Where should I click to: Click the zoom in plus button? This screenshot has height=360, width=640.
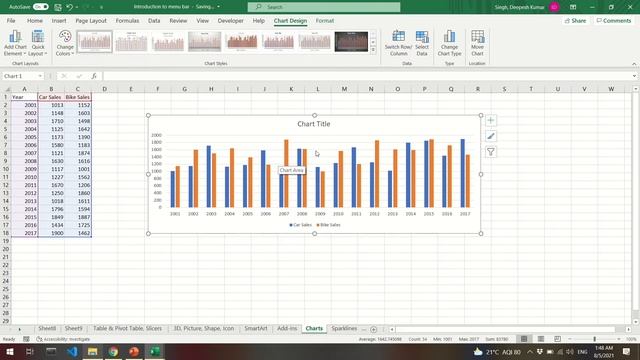coord(619,339)
